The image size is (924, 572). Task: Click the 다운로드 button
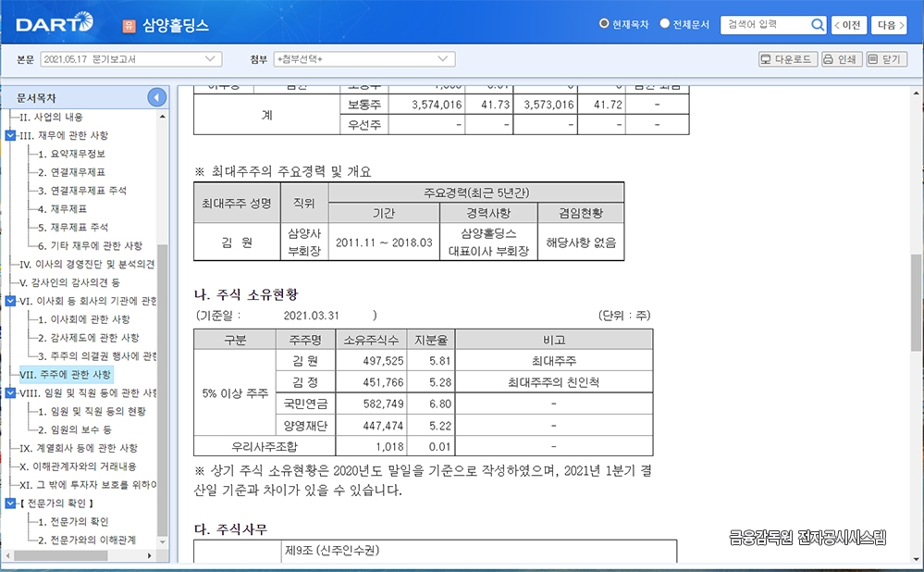pyautogui.click(x=788, y=59)
